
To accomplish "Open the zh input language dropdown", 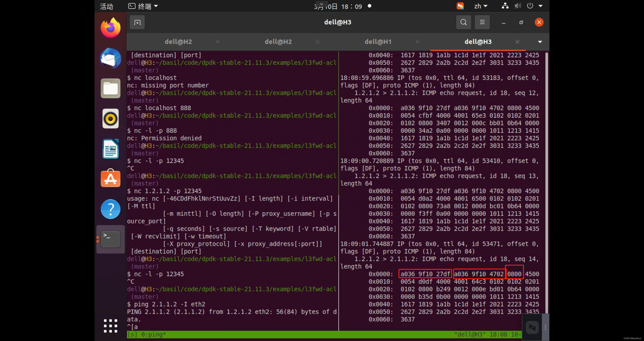I will [481, 6].
